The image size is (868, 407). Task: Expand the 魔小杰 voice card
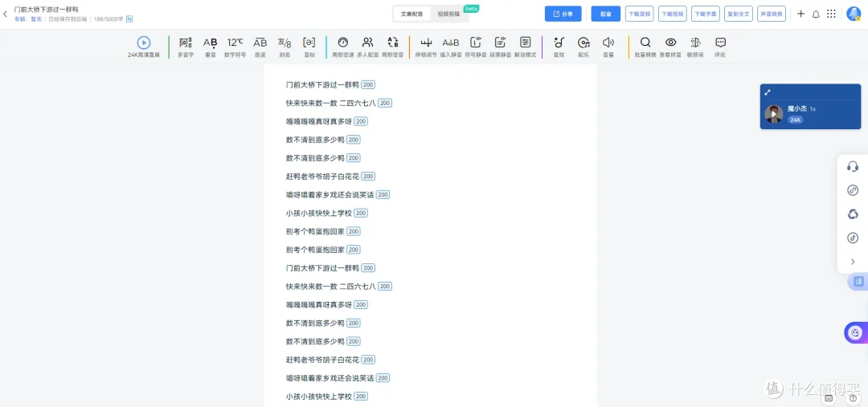(x=768, y=92)
